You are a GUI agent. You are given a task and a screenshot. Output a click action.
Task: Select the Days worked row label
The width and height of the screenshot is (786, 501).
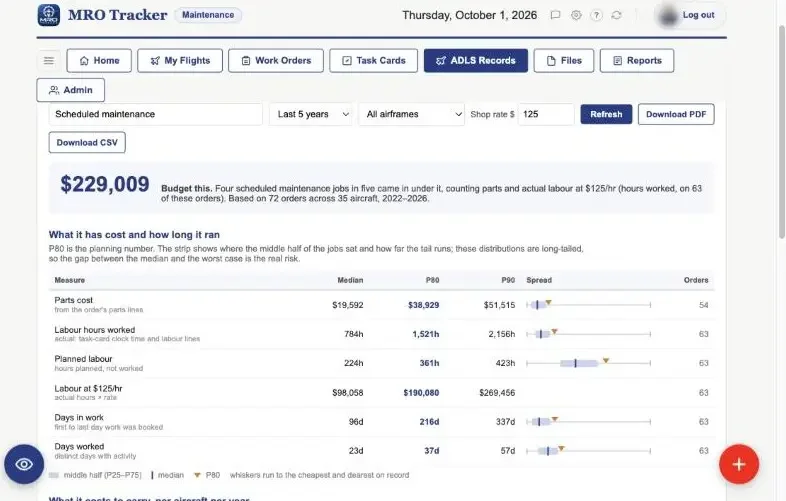79,446
